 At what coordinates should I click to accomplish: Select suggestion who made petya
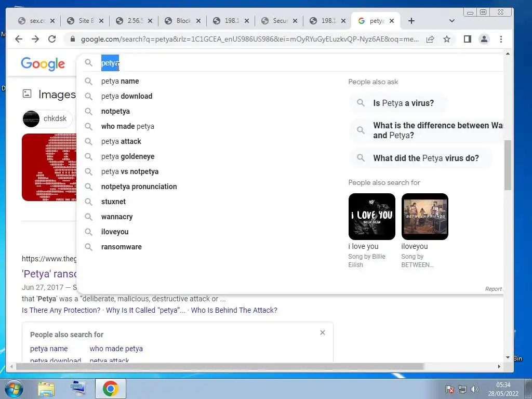[x=128, y=126]
